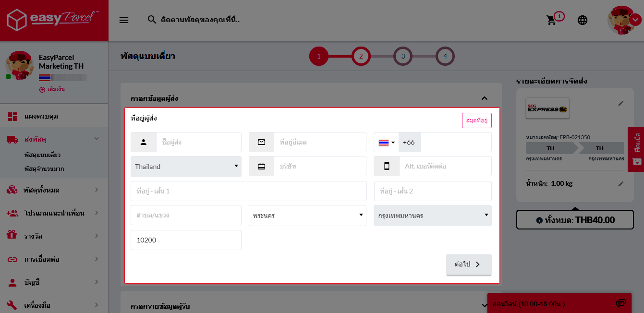Focus the sender name field

pyautogui.click(x=199, y=142)
